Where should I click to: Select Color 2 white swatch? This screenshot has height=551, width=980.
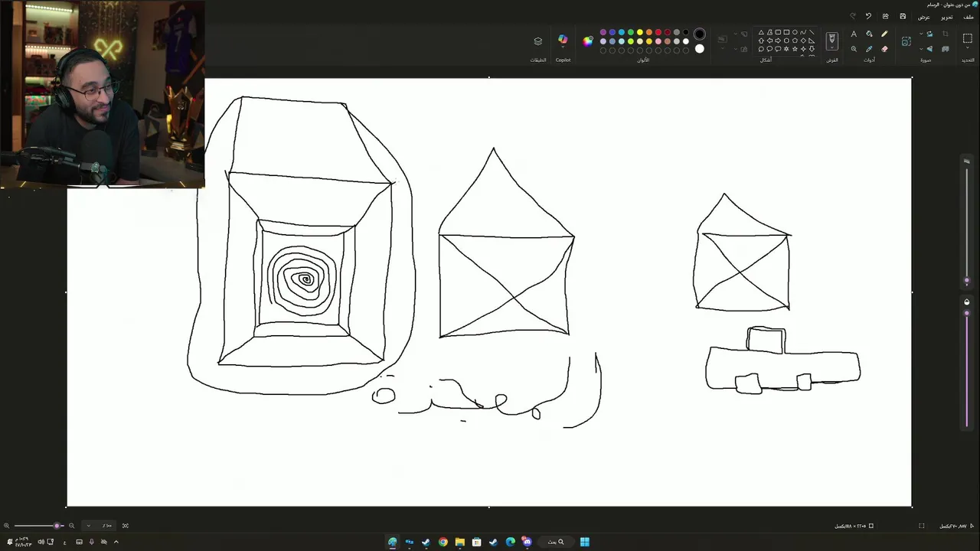(x=700, y=48)
